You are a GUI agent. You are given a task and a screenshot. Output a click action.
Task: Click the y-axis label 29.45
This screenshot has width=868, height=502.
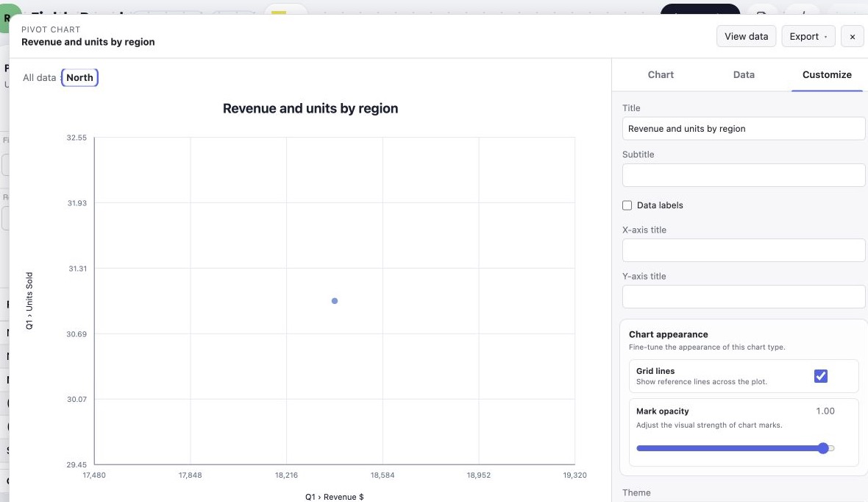point(77,465)
